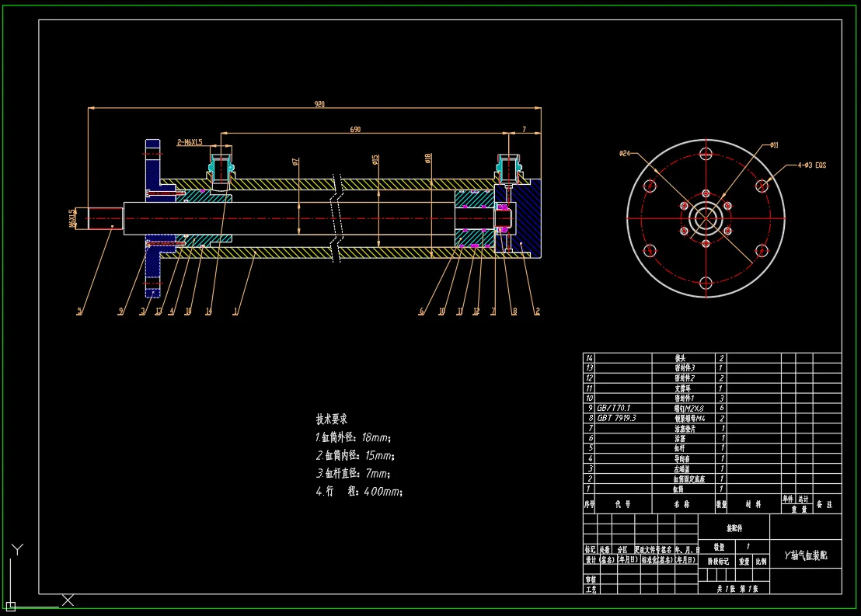Pick the bottommost bolt hole on flange end view
This screenshot has height=616, width=861.
(706, 284)
